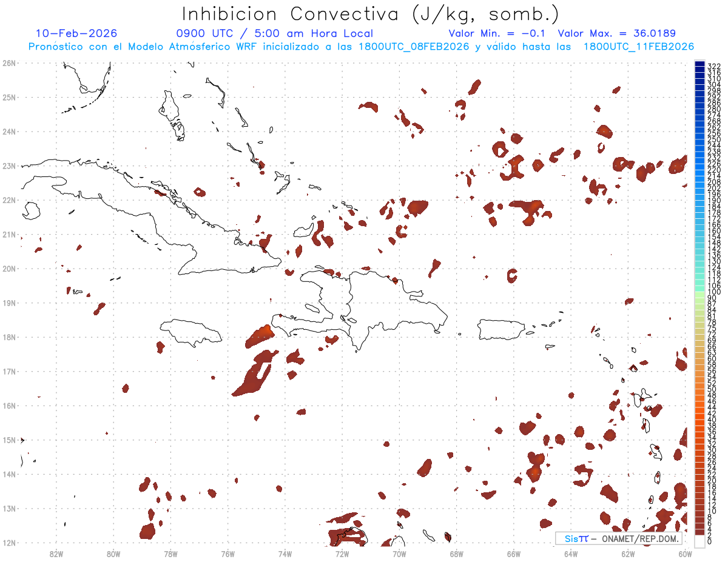This screenshot has width=728, height=562.
Task: Click the 72W longitude label
Action: [x=342, y=554]
